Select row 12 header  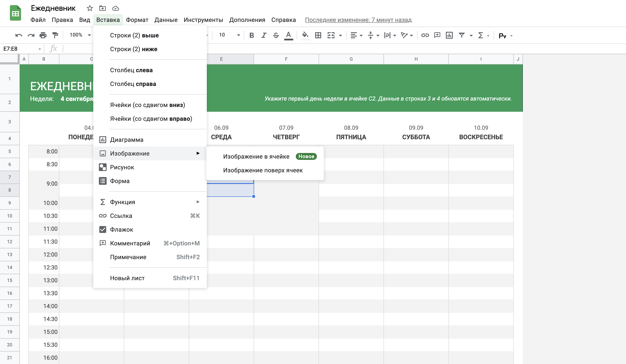[x=10, y=242]
